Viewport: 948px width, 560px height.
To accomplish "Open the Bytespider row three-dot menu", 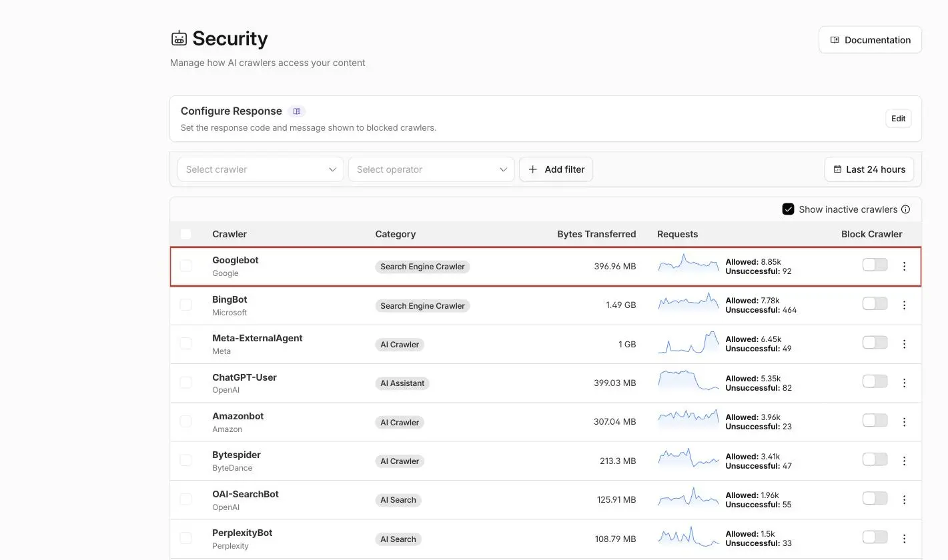I will click(x=904, y=461).
